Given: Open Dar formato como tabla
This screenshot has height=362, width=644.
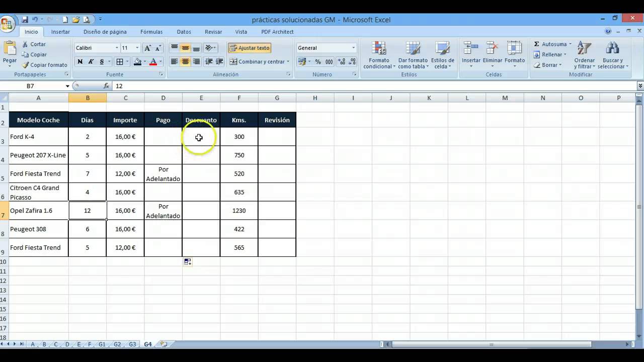Looking at the screenshot, I should click(413, 55).
